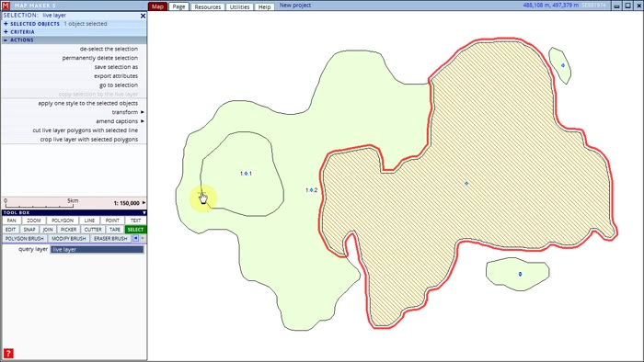This screenshot has width=644, height=362.
Task: Click the toolbox right scroll arrow
Action: pos(143,238)
